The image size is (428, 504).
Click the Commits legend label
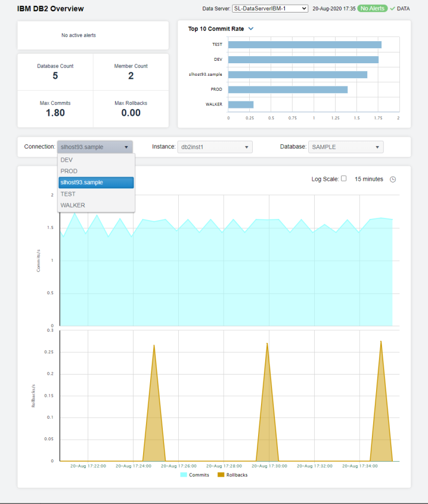(x=199, y=475)
